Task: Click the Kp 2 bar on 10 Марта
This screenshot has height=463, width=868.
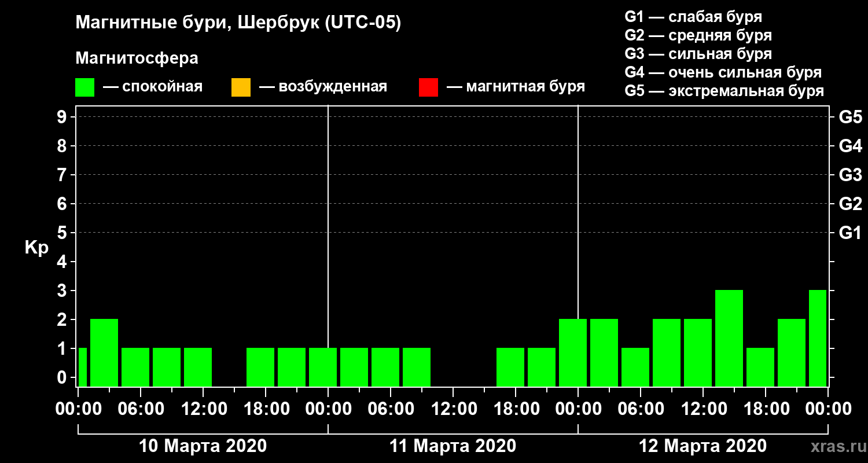Action: (104, 352)
